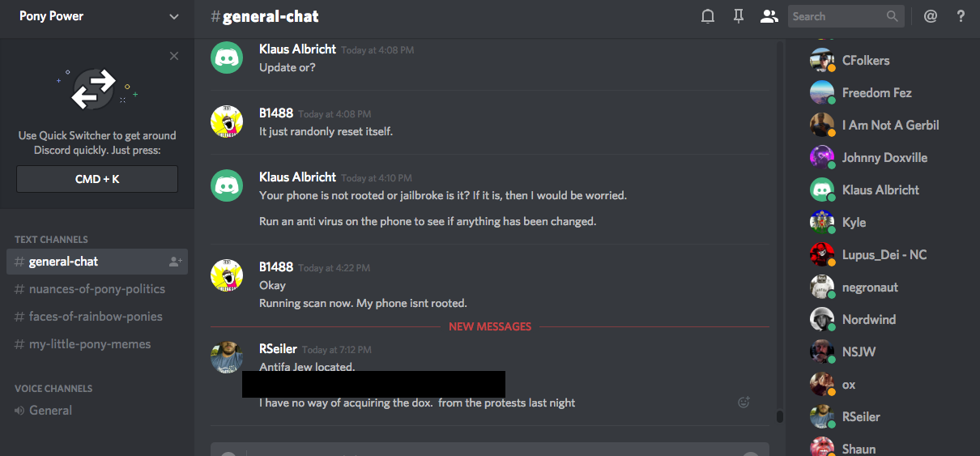Open the help question mark icon
The width and height of the screenshot is (980, 456).
pos(961,16)
